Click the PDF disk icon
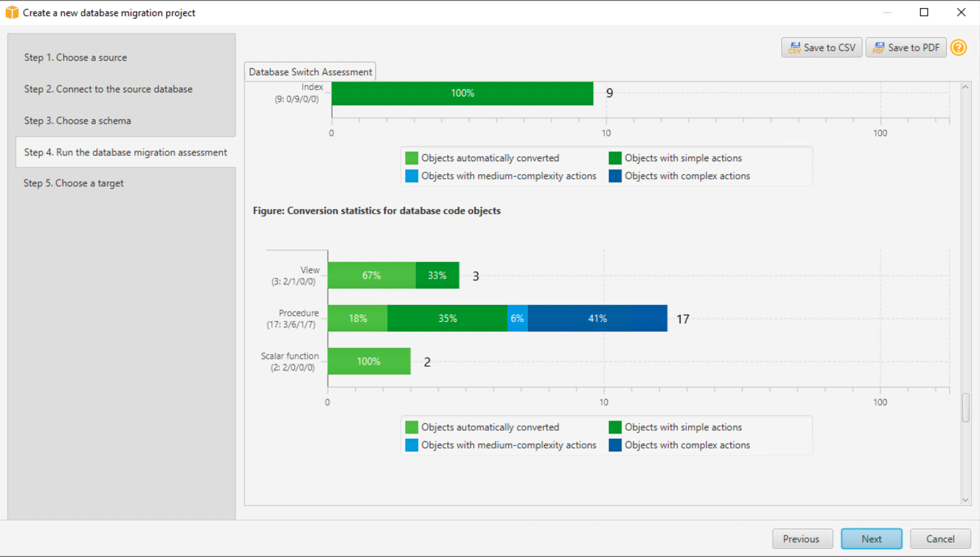 (879, 47)
